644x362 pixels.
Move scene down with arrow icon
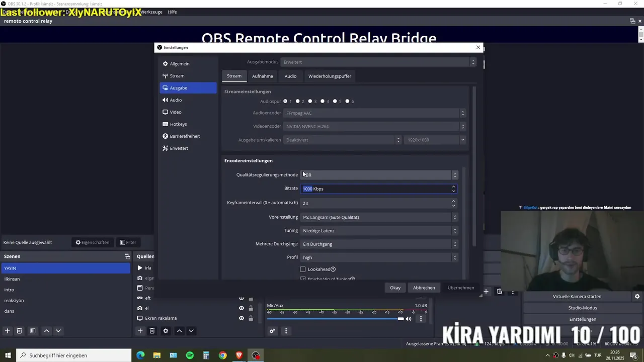coord(58,331)
